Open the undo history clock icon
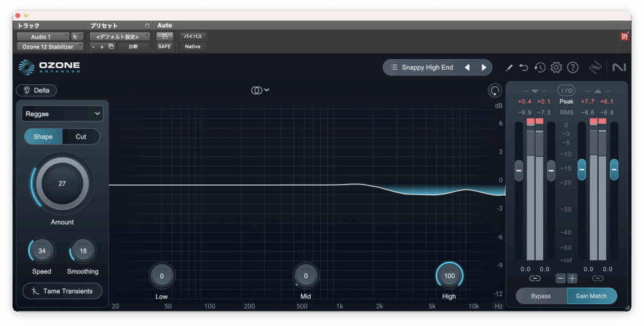The height and width of the screenshot is (326, 644). tap(540, 67)
